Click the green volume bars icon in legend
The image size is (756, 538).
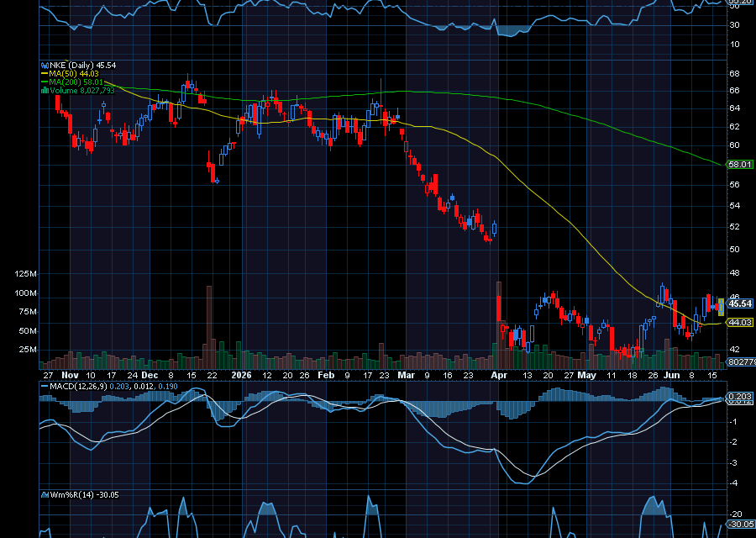pos(45,90)
